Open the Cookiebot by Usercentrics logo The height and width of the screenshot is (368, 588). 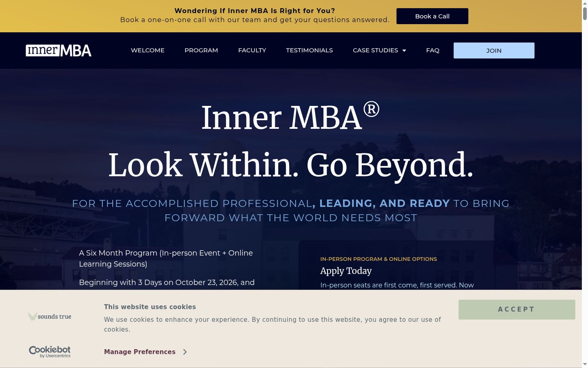tap(50, 352)
